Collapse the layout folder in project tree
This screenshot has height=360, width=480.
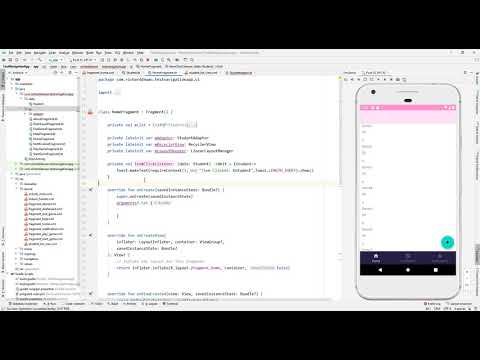(17, 189)
